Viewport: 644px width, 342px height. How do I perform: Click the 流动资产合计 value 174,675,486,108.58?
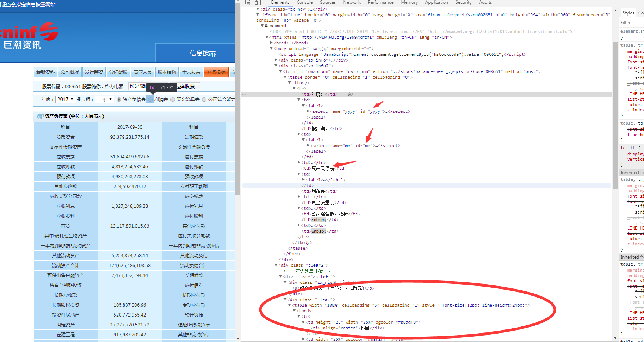pos(130,266)
